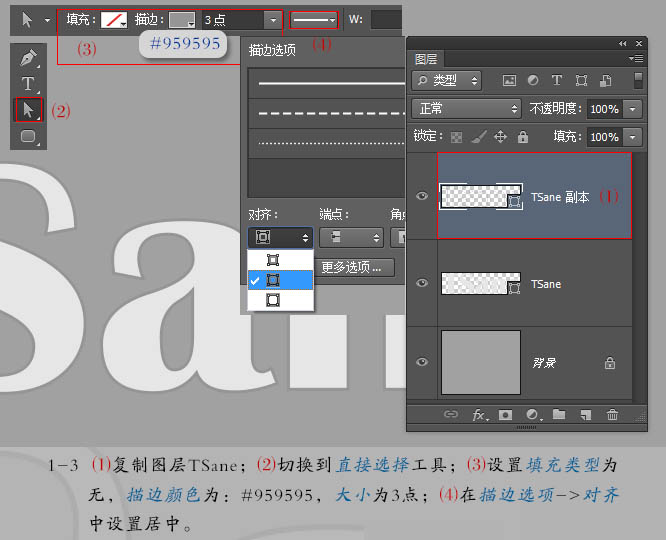
Task: Toggle lock transparent pixels
Action: (x=457, y=137)
